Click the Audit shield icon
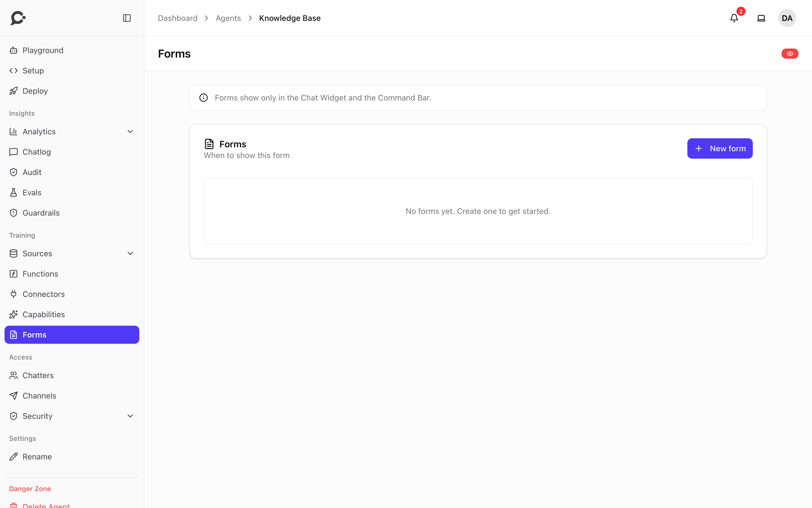This screenshot has height=508, width=812. 14,172
